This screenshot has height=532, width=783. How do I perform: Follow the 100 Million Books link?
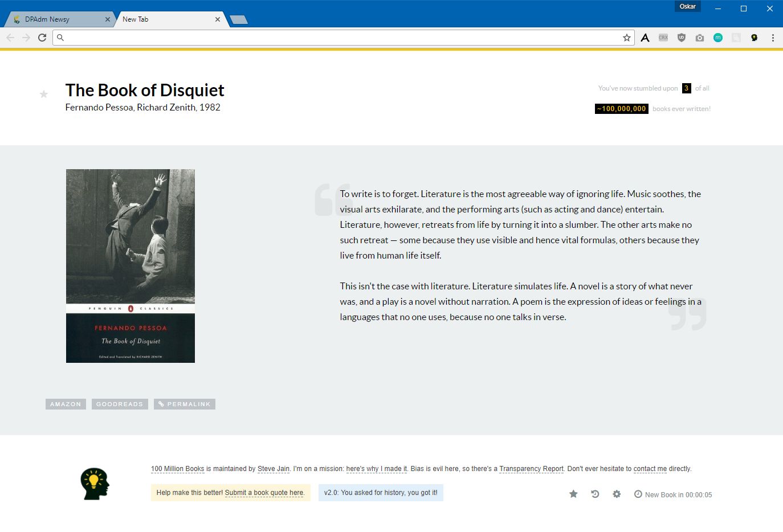(x=177, y=469)
